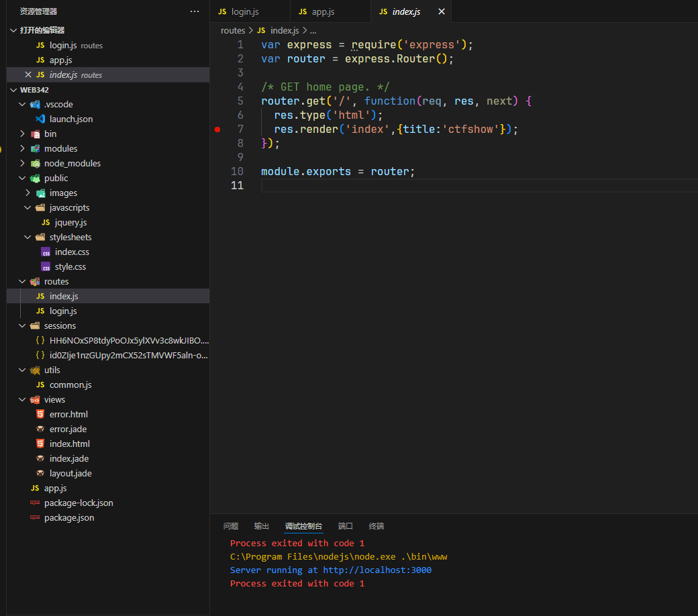Click the index.css stylesheet file icon
Image resolution: width=698 pixels, height=616 pixels.
coord(46,252)
